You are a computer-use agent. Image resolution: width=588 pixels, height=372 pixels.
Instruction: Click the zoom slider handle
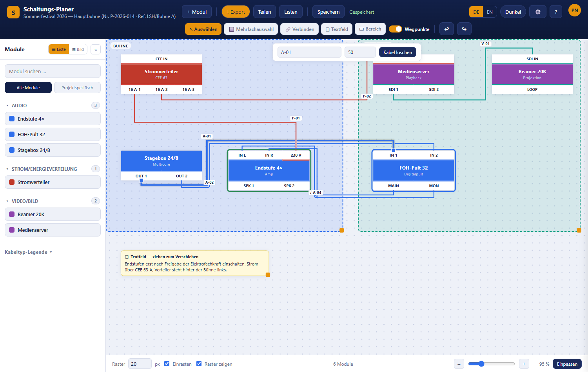pos(481,364)
